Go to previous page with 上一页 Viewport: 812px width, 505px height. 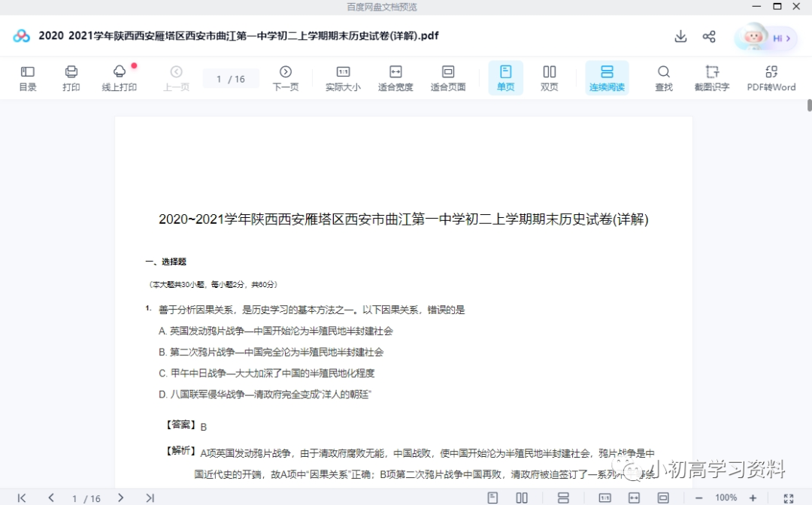point(176,79)
